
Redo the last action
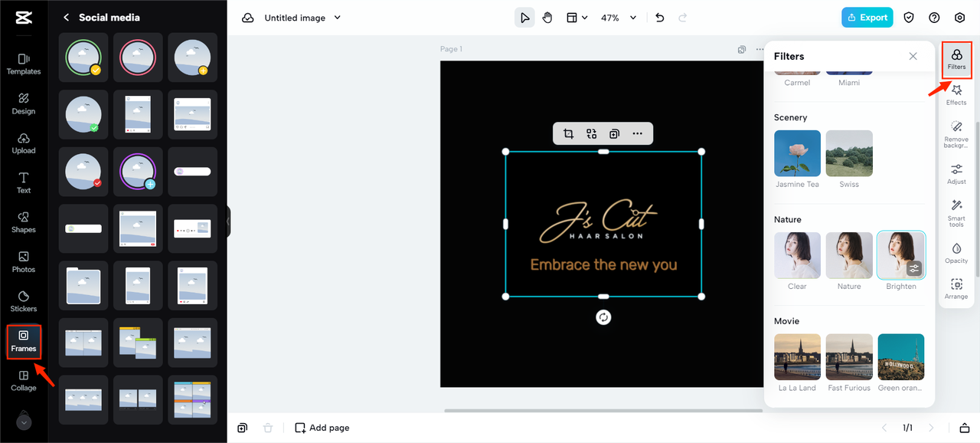683,18
